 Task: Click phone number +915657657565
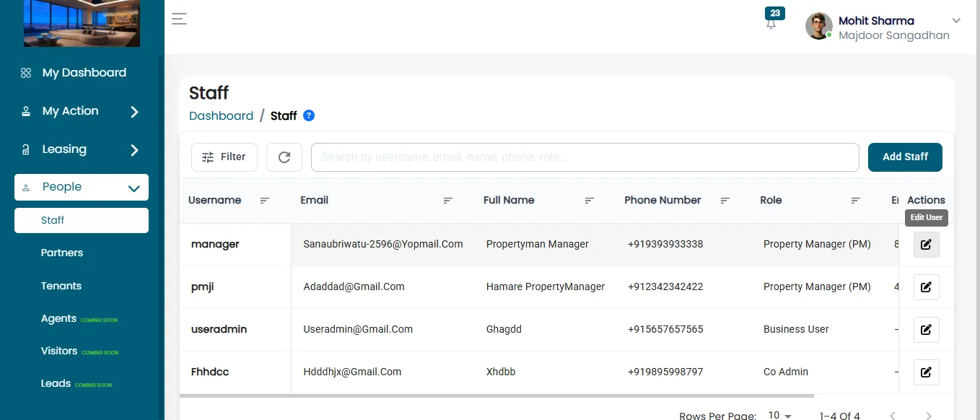(665, 330)
